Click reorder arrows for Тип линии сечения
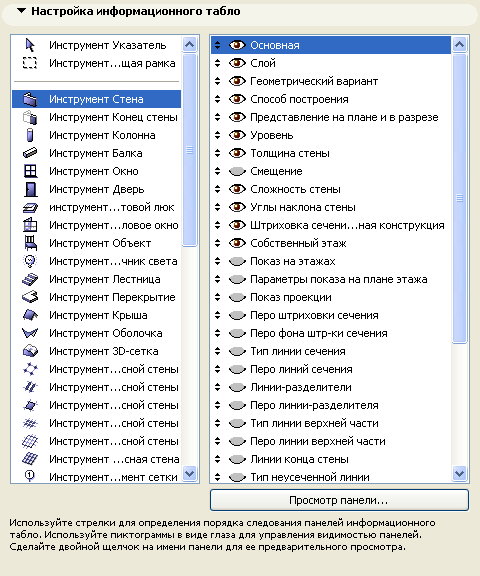Image resolution: width=480 pixels, height=576 pixels. point(217,351)
